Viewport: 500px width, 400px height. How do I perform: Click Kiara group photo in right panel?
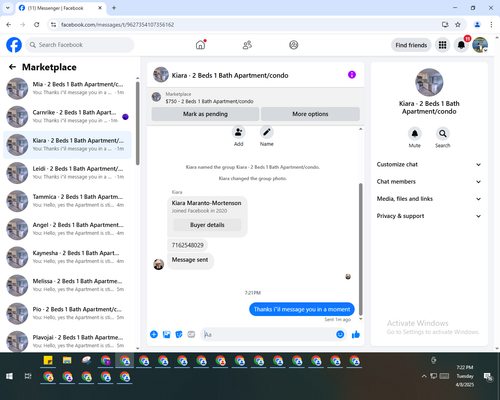pyautogui.click(x=429, y=82)
